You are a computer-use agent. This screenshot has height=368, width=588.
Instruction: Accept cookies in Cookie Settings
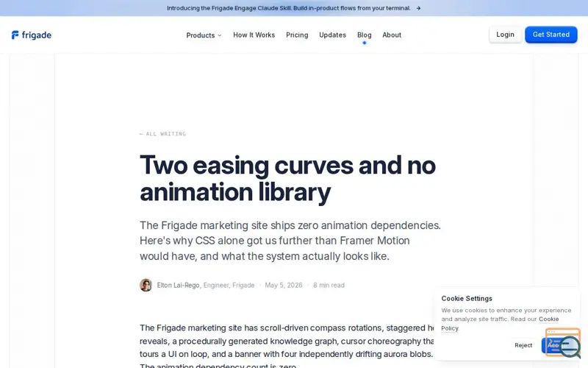[x=552, y=345]
